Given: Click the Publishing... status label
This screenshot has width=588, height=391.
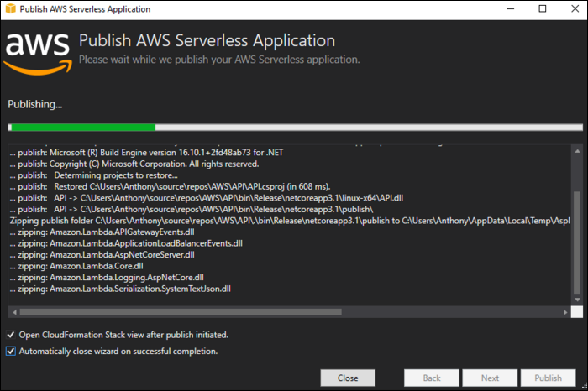Looking at the screenshot, I should click(35, 104).
